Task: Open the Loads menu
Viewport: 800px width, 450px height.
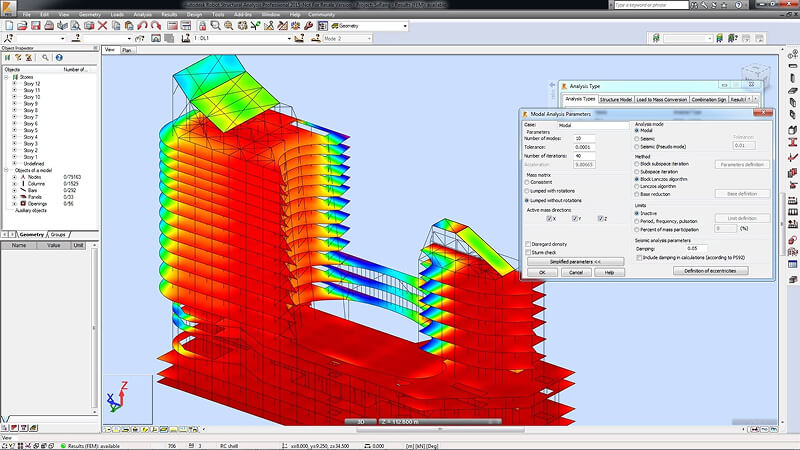Action: click(x=117, y=14)
